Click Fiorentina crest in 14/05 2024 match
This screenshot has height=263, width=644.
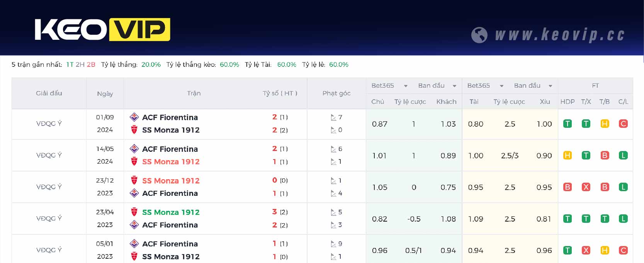tap(134, 149)
